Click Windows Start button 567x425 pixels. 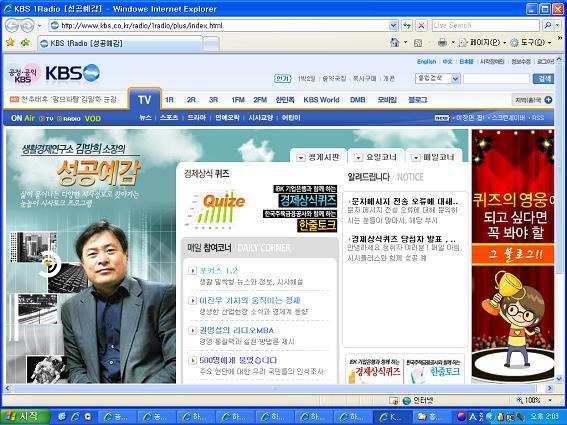point(25,417)
